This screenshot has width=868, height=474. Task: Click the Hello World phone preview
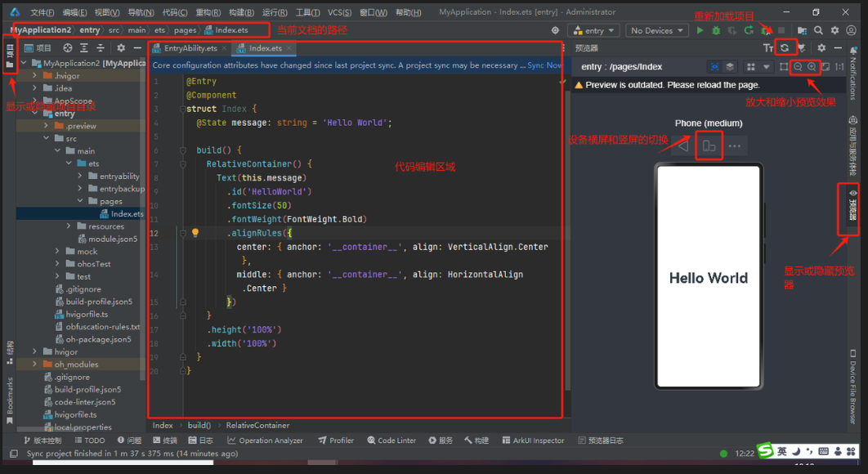click(709, 277)
